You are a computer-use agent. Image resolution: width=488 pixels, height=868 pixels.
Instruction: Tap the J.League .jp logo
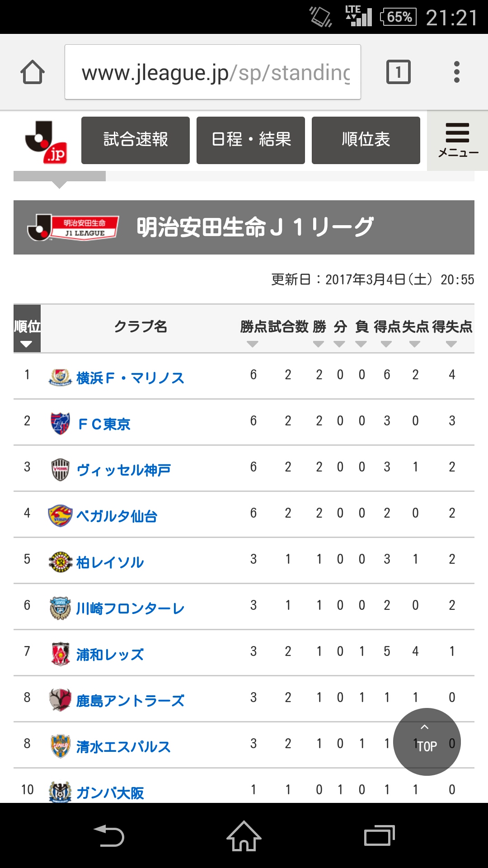[x=46, y=142]
